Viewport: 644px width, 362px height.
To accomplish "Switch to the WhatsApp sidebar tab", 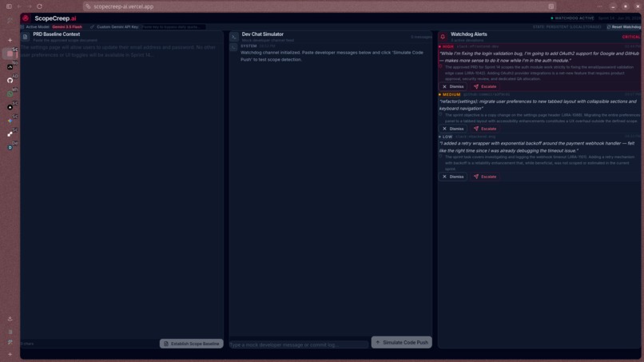I will [x=10, y=94].
